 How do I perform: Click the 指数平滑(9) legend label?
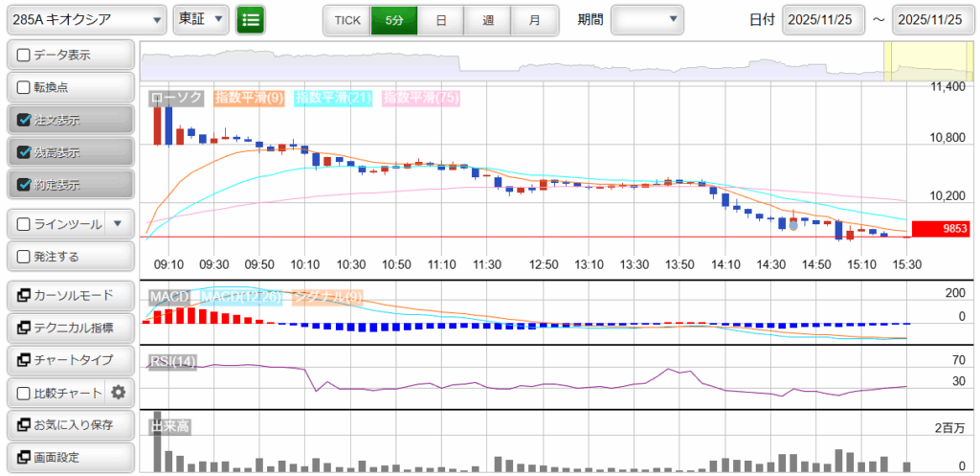249,97
